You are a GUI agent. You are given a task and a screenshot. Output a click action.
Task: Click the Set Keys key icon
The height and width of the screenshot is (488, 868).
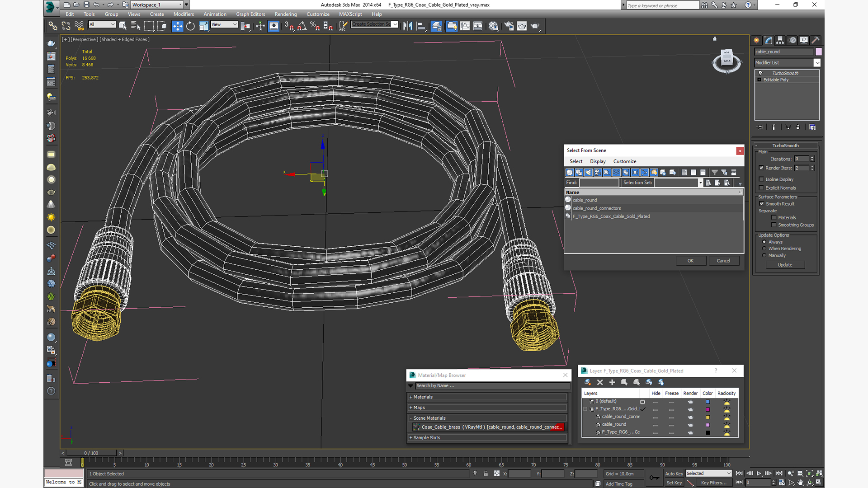654,478
